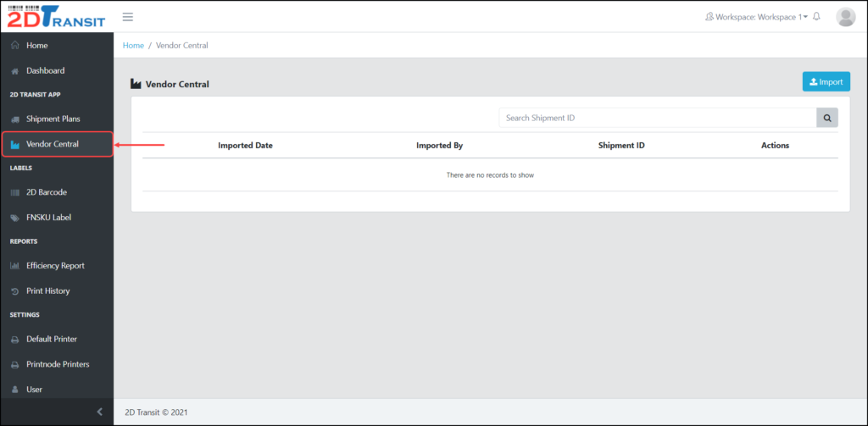Focus the Search Shipment ID field
Screen dimensions: 868x426
coord(658,118)
